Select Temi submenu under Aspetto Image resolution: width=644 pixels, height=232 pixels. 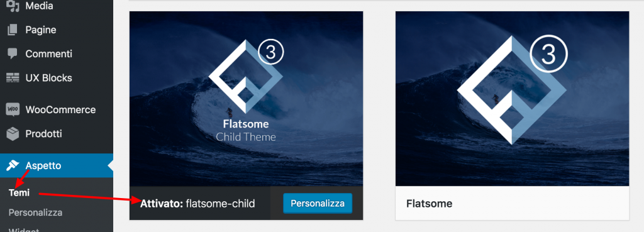[x=19, y=192]
